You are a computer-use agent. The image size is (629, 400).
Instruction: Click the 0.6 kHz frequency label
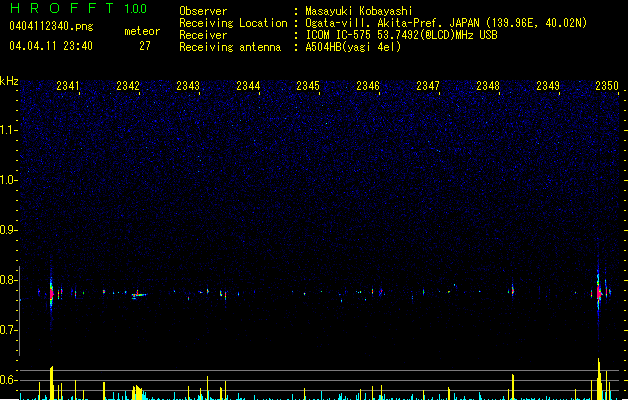pos(8,380)
